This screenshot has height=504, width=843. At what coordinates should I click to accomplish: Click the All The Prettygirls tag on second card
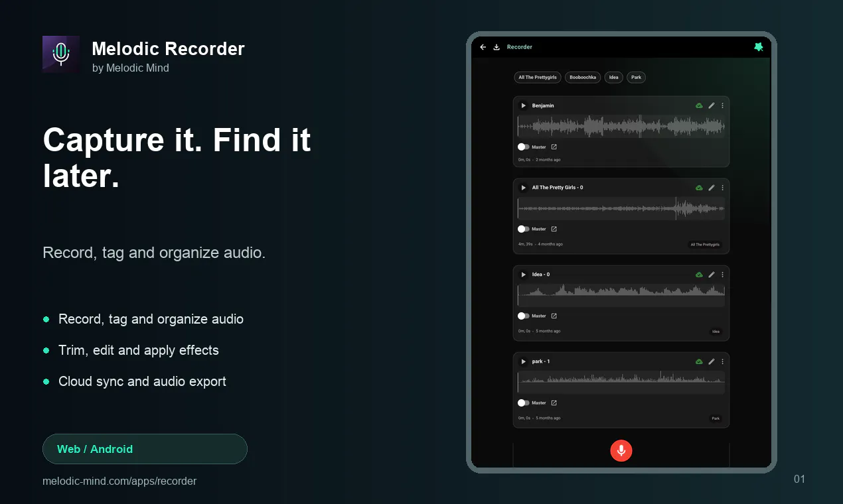click(x=705, y=244)
